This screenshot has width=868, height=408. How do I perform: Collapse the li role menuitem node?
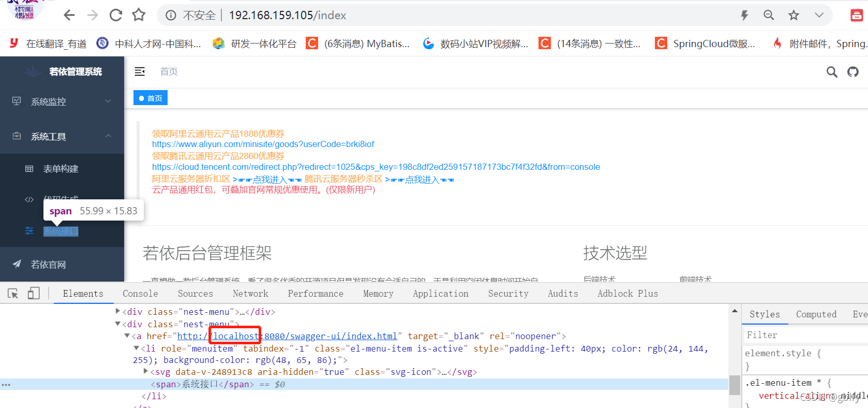point(137,348)
